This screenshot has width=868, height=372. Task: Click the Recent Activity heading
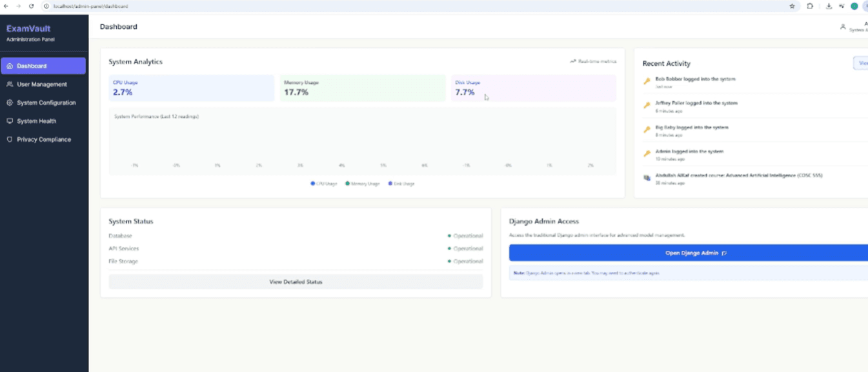pos(667,63)
